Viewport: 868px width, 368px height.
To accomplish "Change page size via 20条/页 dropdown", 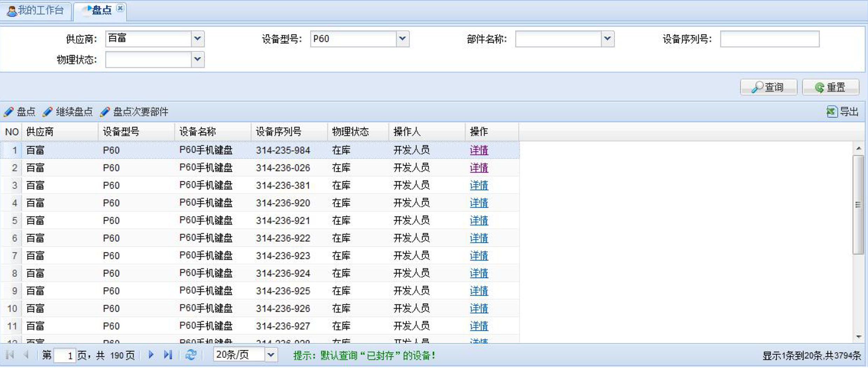I will [271, 355].
